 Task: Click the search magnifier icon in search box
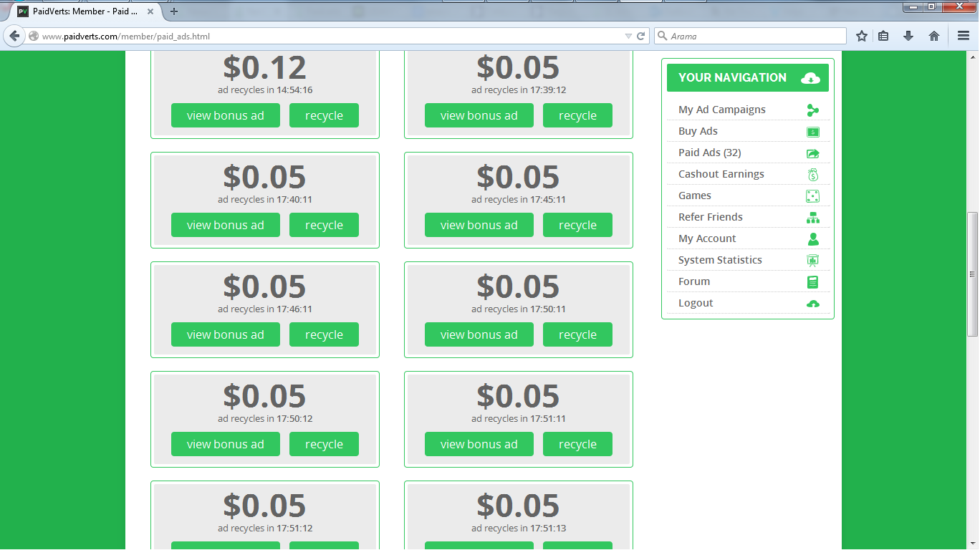coord(662,36)
